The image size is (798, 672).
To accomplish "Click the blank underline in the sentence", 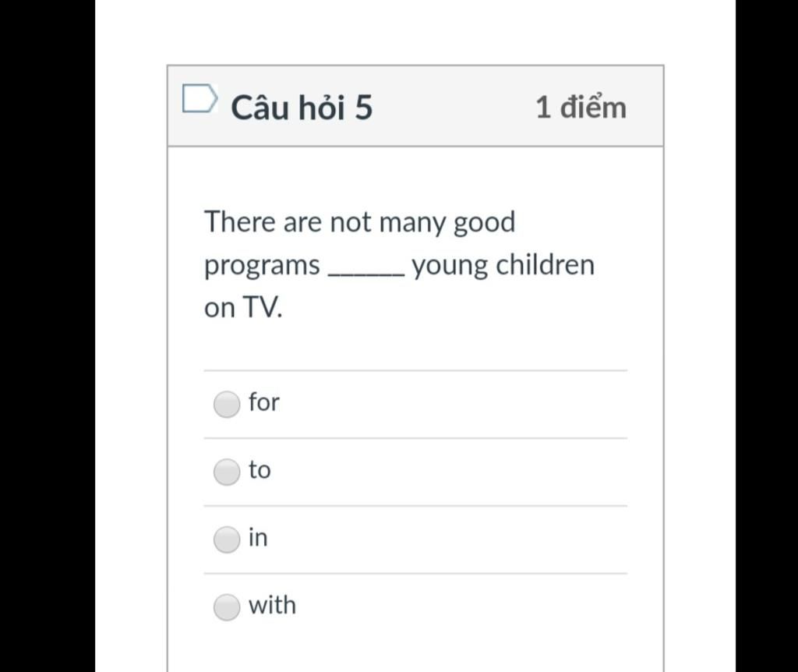I will [366, 273].
